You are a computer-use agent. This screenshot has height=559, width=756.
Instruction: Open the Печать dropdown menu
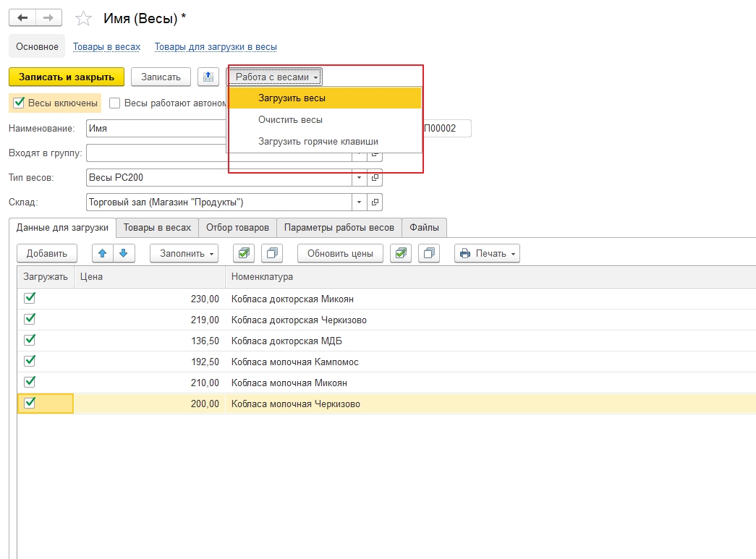click(487, 253)
